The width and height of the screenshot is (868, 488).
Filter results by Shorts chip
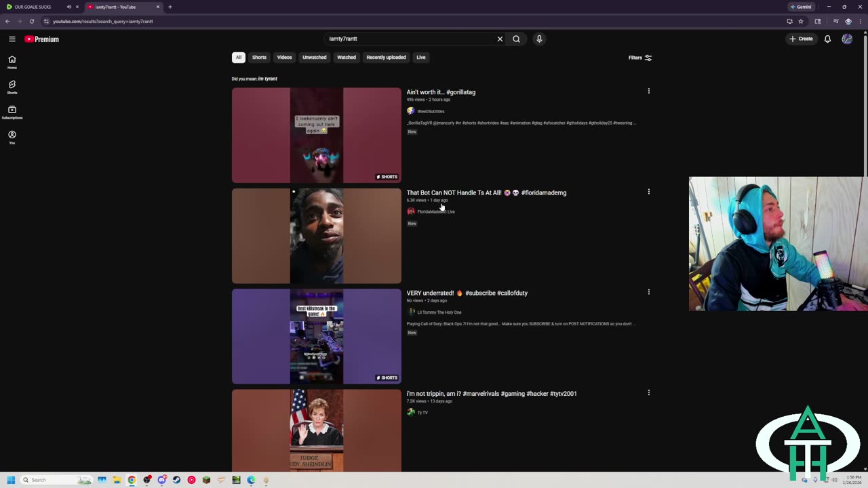(x=259, y=58)
